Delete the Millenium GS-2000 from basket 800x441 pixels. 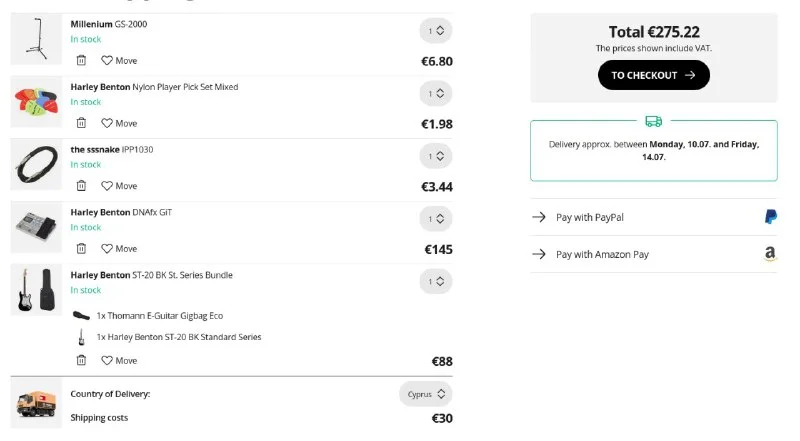pos(81,60)
